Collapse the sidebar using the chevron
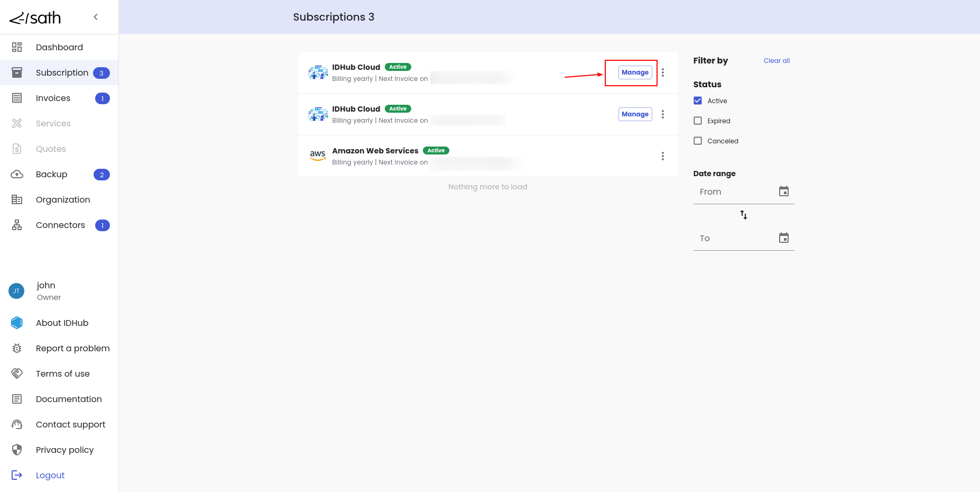The width and height of the screenshot is (980, 492). click(96, 17)
